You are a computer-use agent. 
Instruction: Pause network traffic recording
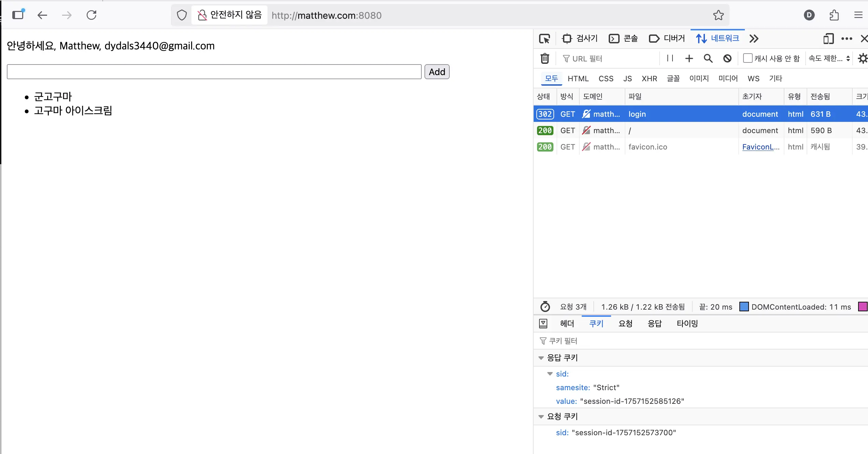click(669, 58)
